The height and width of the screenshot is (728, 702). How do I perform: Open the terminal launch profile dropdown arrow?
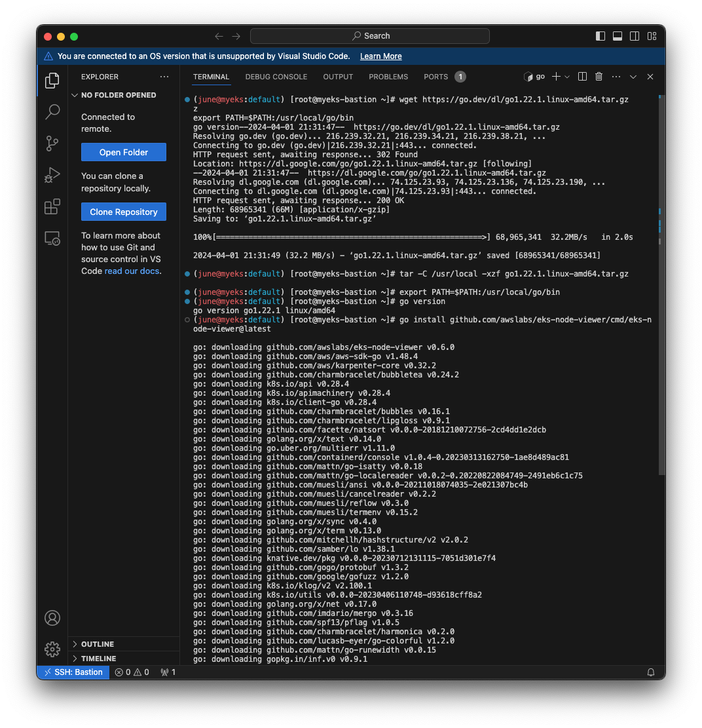click(567, 77)
